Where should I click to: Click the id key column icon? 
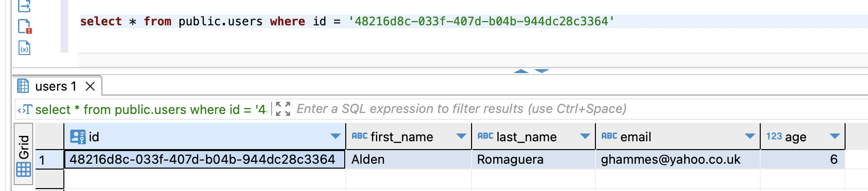click(78, 137)
